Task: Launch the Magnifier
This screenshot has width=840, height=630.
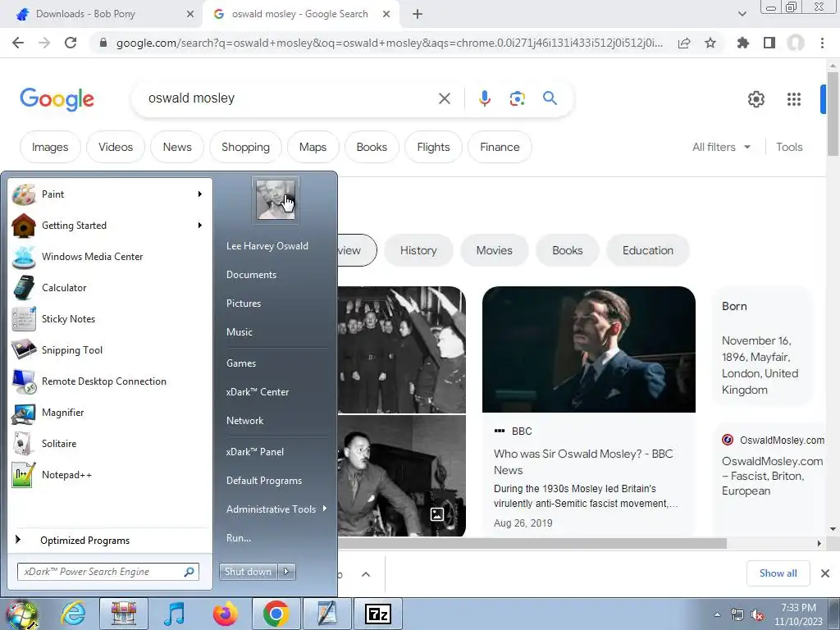Action: [x=110, y=413]
